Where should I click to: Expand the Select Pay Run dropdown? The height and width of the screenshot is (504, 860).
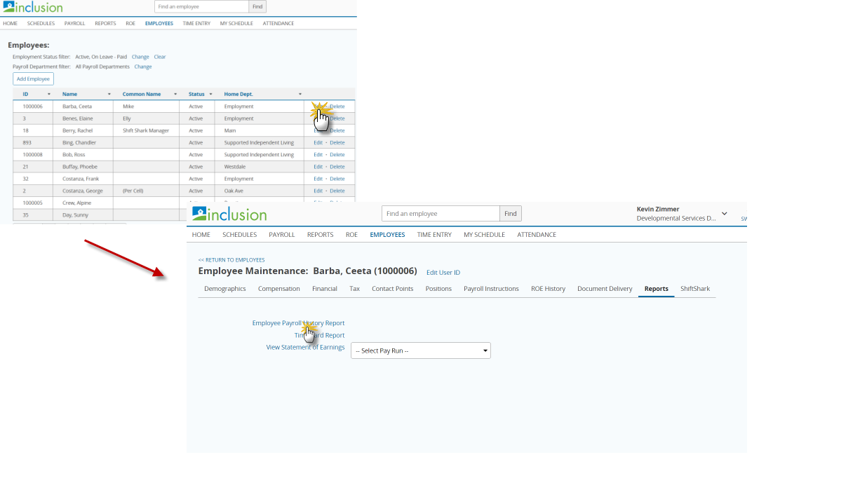[421, 350]
